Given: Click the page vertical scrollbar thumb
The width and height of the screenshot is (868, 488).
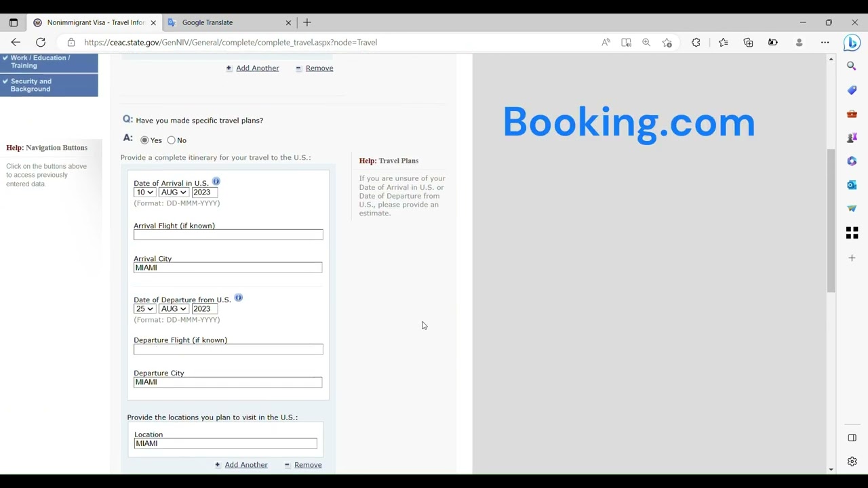Looking at the screenshot, I should (x=831, y=220).
